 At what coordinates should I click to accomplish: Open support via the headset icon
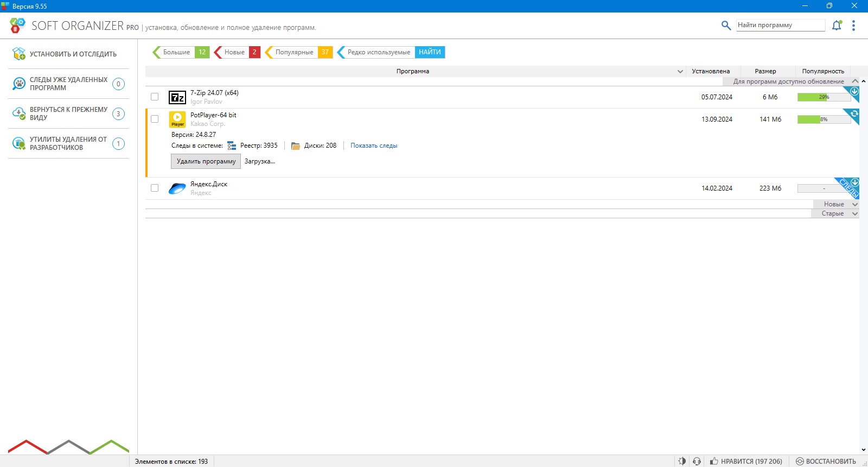[697, 461]
